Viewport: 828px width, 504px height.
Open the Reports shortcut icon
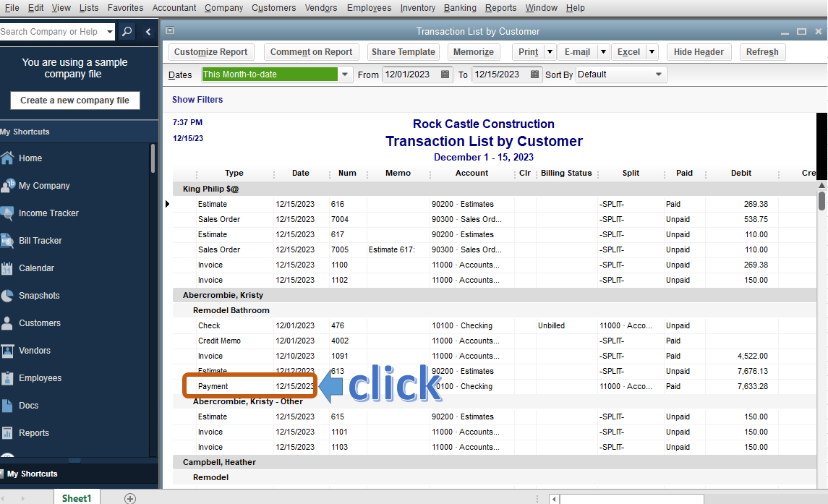(7, 432)
